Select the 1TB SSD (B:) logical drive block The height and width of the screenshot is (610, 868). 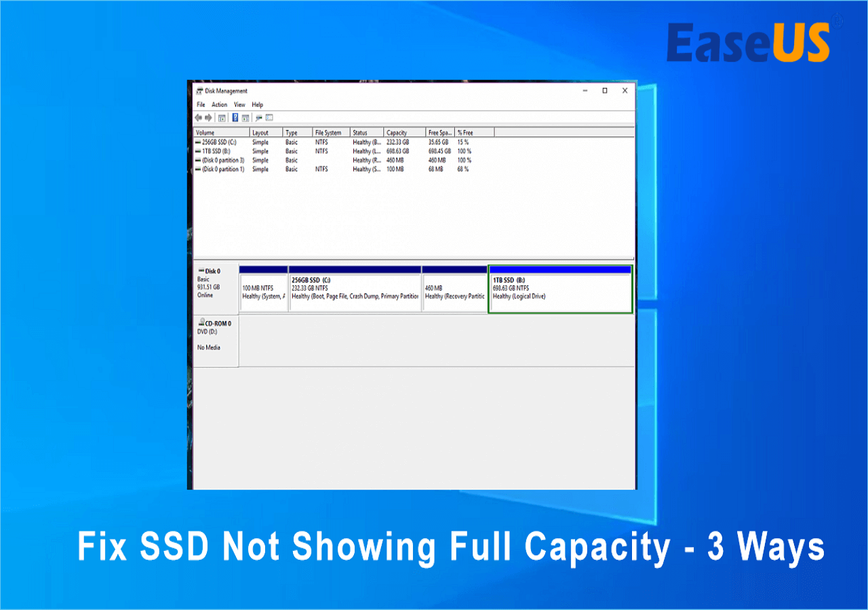[560, 289]
